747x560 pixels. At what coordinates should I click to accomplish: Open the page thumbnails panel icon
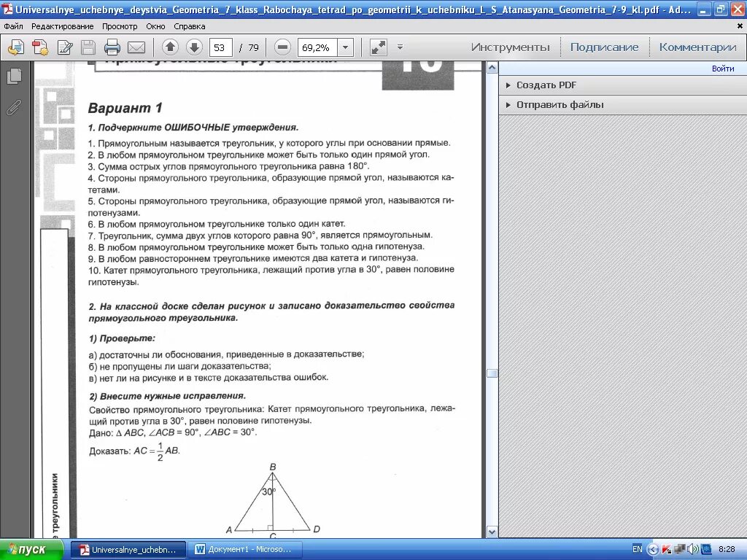coord(15,76)
